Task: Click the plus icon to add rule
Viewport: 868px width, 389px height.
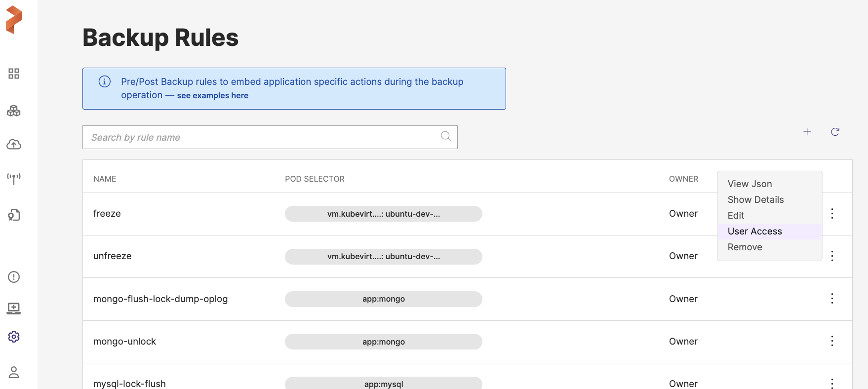Action: pos(807,132)
